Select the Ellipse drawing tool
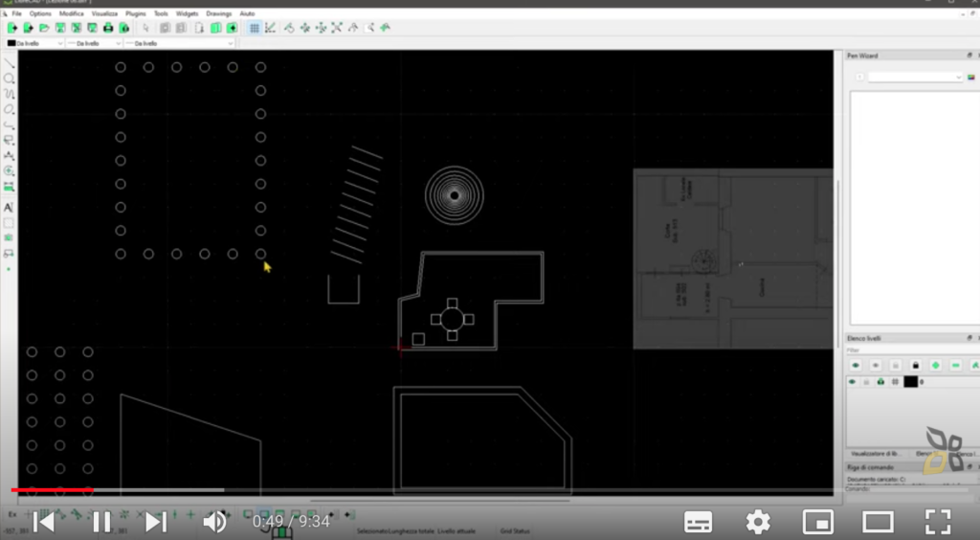 [9, 109]
